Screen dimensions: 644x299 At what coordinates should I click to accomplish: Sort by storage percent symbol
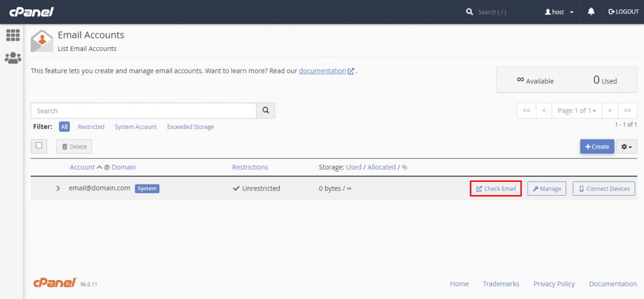pos(404,167)
